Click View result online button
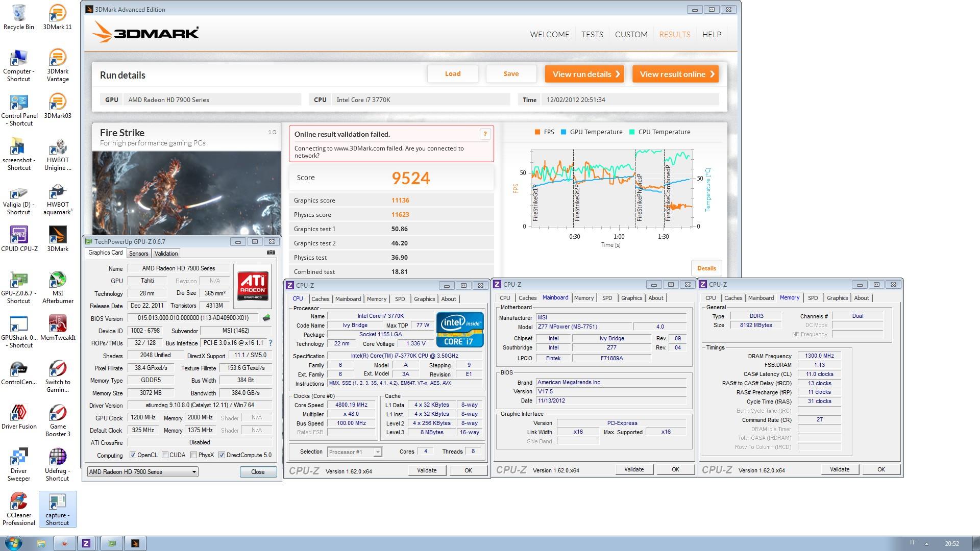 676,74
